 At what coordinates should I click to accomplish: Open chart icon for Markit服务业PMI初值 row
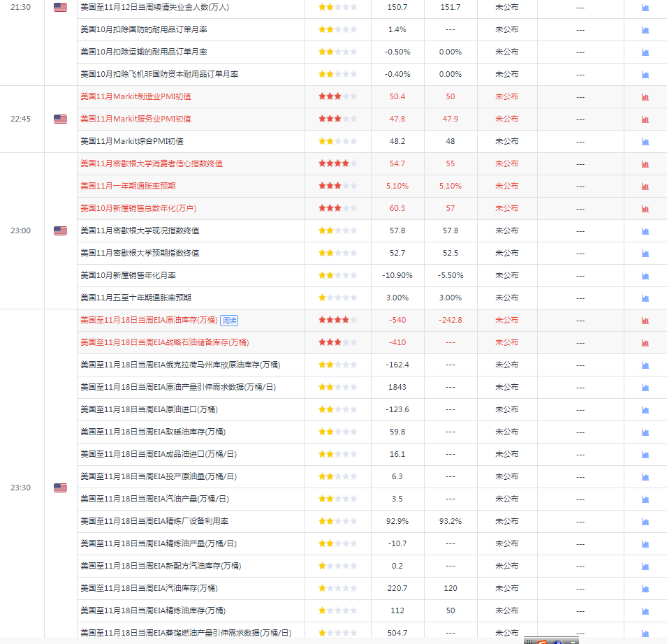tap(645, 119)
